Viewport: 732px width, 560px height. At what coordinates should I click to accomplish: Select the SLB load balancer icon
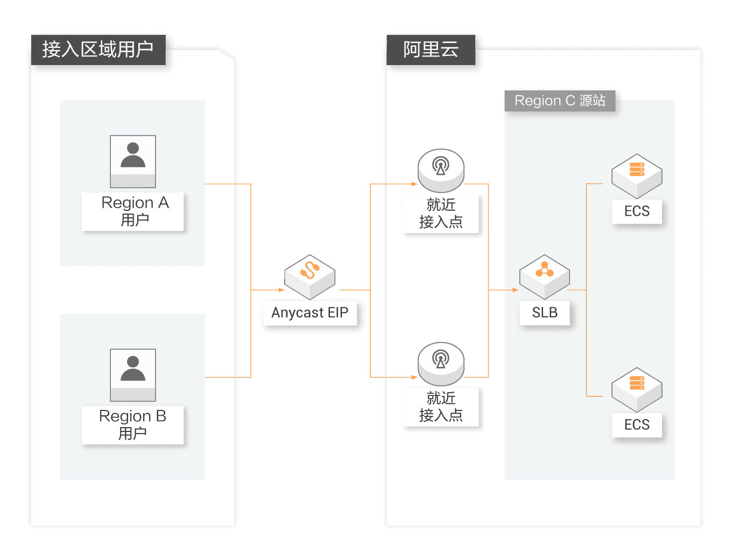click(545, 277)
